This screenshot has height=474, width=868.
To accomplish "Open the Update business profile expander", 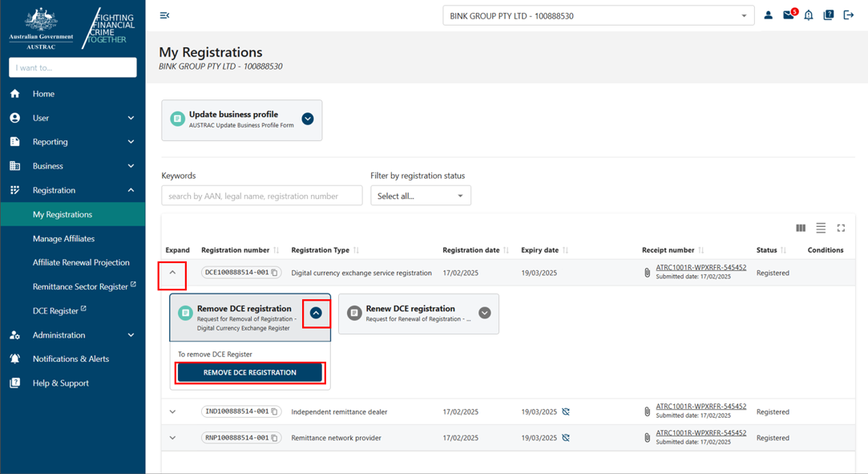I will [307, 118].
